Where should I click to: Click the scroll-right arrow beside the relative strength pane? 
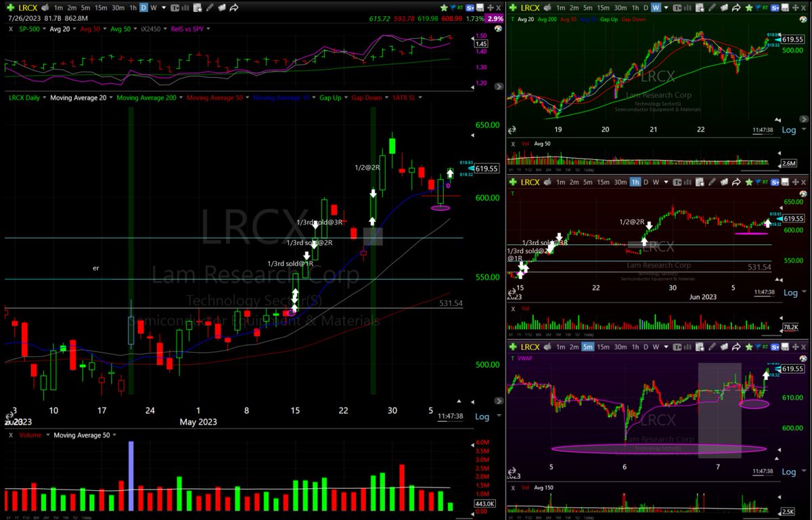point(499,87)
